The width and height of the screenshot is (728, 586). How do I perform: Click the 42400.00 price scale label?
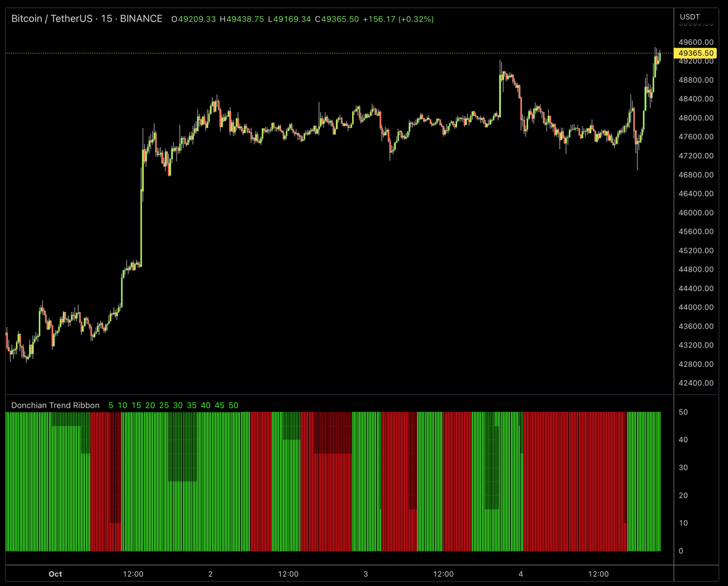point(696,383)
